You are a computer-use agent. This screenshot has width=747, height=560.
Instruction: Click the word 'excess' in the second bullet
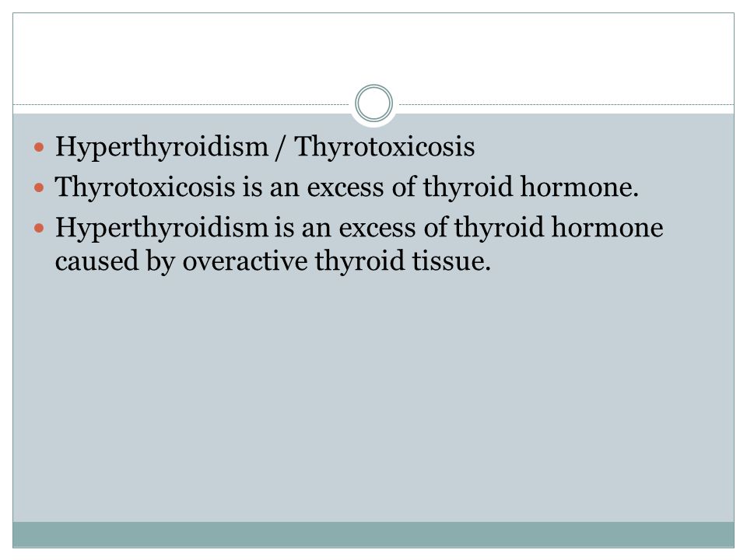pos(345,187)
